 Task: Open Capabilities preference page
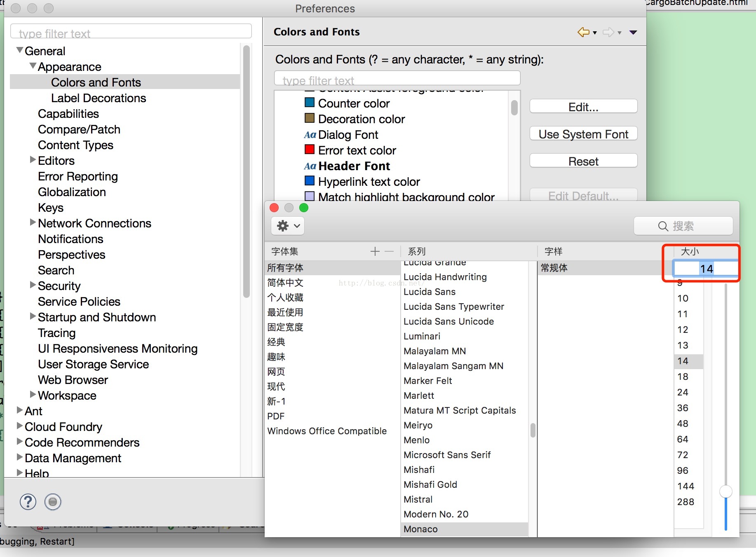click(x=68, y=114)
